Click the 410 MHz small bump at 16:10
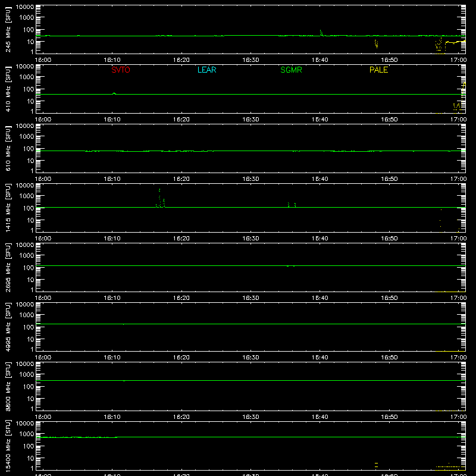The width and height of the screenshot is (476, 476). pos(114,93)
